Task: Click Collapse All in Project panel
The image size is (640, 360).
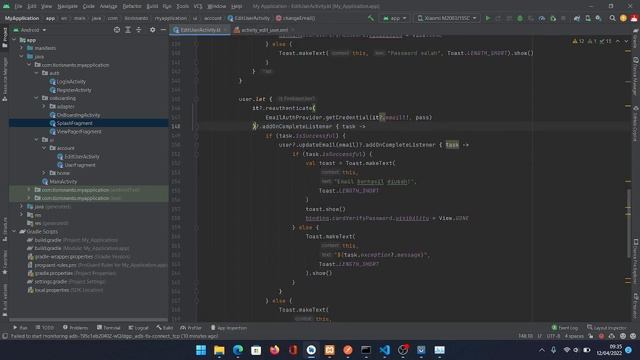Action: 139,30
